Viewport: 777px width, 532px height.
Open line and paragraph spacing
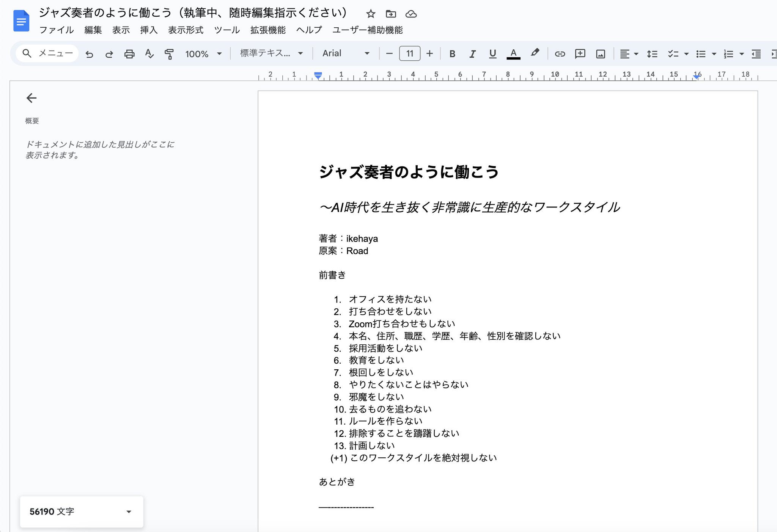pos(652,54)
